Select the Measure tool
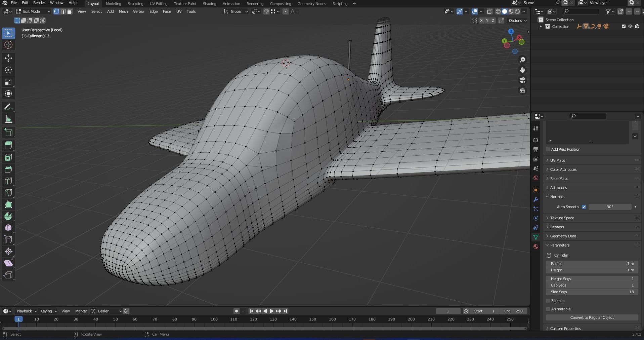This screenshot has width=644, height=340. 8,119
